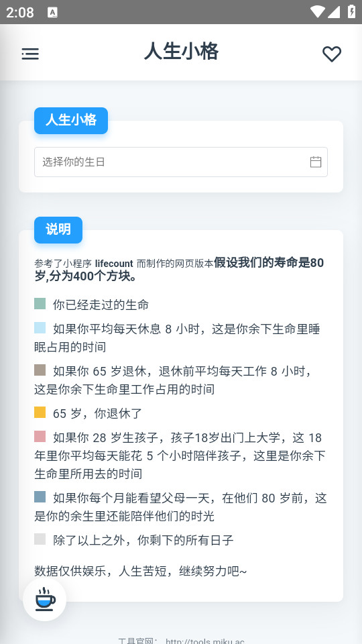
Task: Tap the heart favorite icon
Action: point(332,54)
